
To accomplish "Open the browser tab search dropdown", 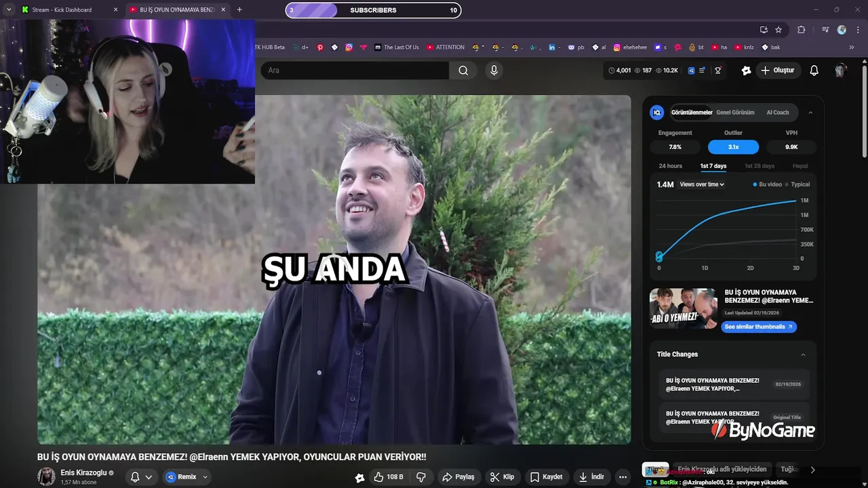I will (x=9, y=9).
